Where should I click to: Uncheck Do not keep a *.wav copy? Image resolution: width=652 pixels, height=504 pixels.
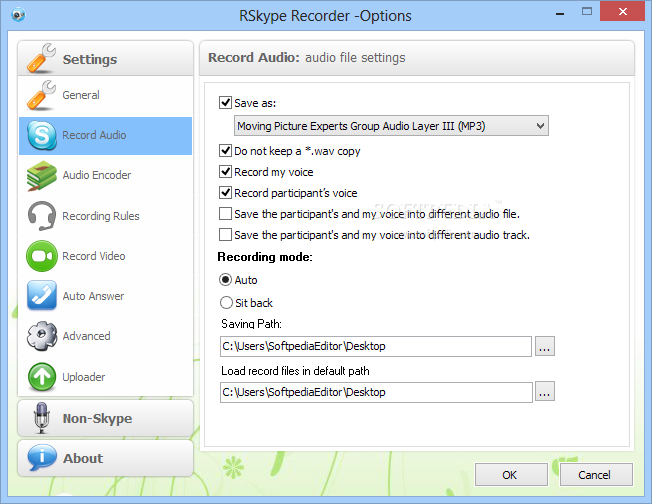click(x=225, y=150)
